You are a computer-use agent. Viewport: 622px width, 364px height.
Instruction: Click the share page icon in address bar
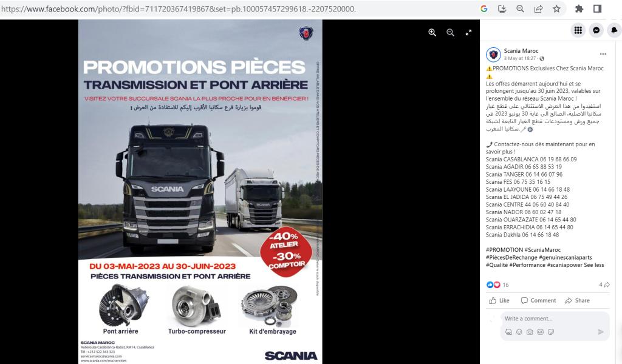click(538, 8)
